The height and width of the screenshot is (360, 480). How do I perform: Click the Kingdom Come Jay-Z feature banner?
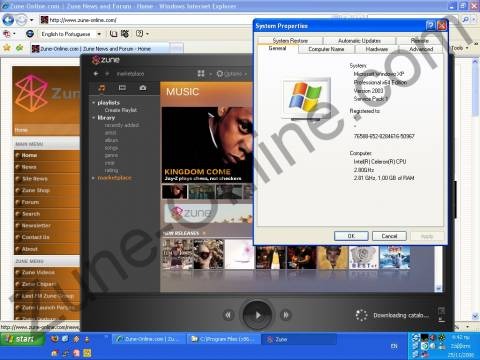207,144
